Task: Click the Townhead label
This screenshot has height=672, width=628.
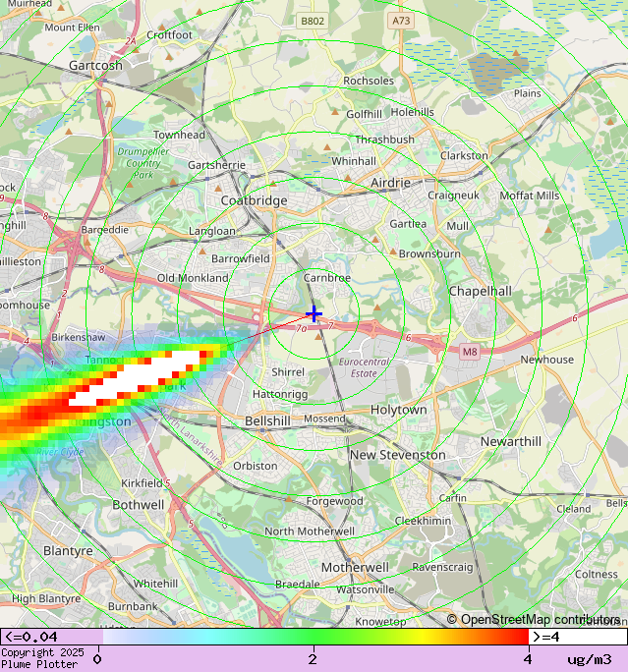Action: (179, 135)
